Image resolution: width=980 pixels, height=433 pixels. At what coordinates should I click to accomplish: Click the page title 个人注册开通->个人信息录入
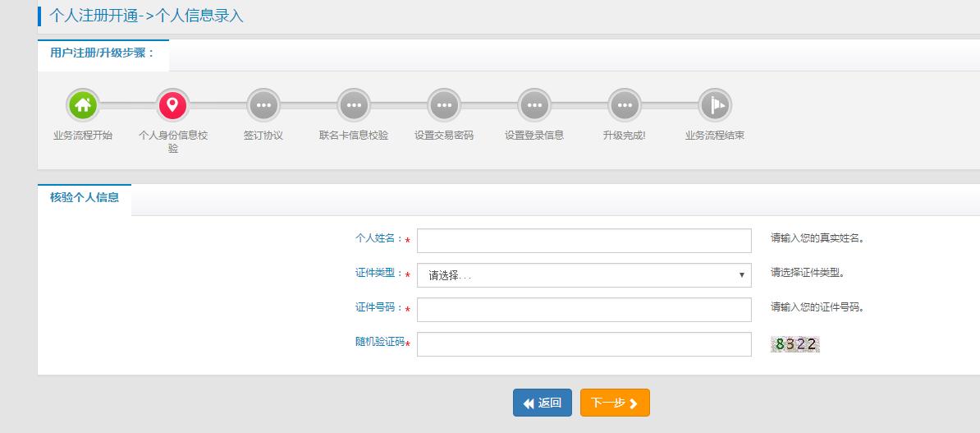pyautogui.click(x=146, y=16)
